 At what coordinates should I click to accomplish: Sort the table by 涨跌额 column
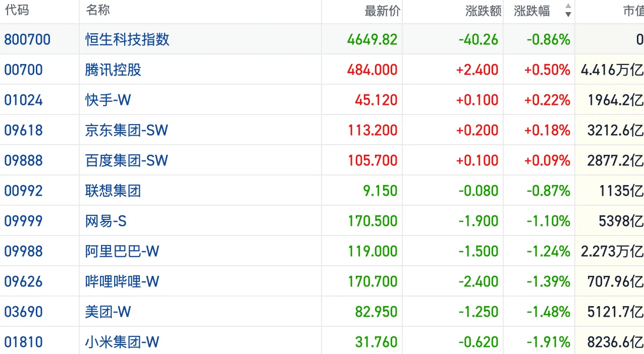point(483,11)
